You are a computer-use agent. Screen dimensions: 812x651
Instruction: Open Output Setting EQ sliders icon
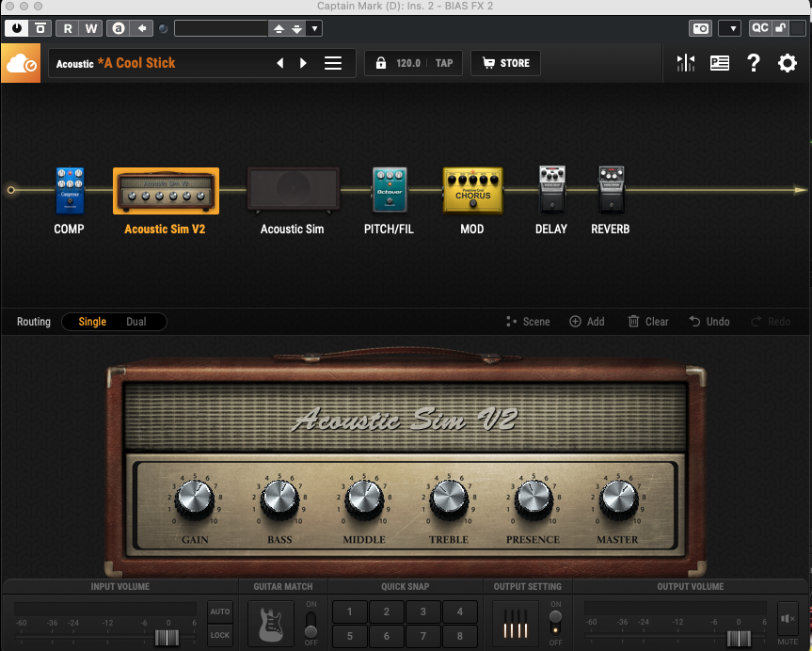[x=516, y=624]
